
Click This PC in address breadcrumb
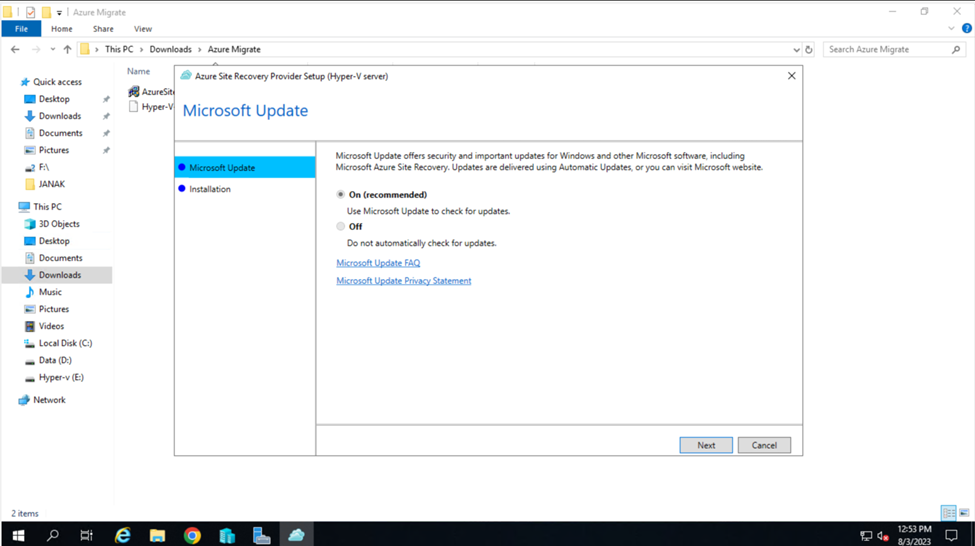tap(119, 49)
